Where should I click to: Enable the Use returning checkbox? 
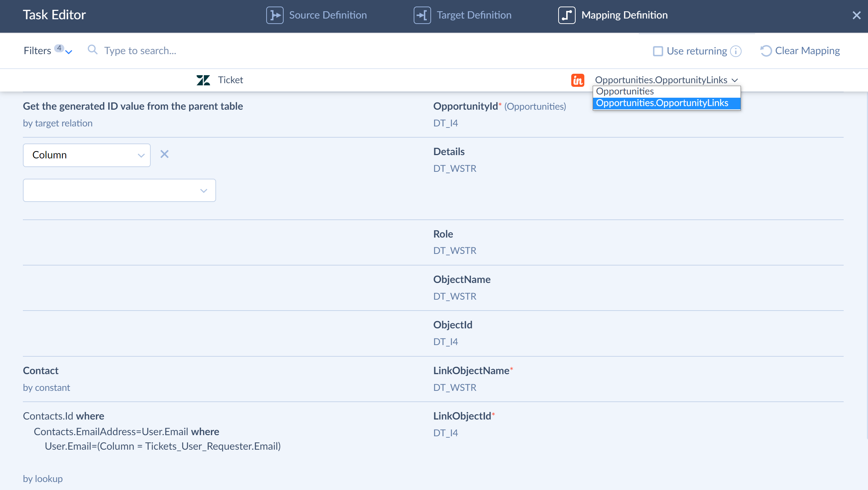pyautogui.click(x=657, y=50)
